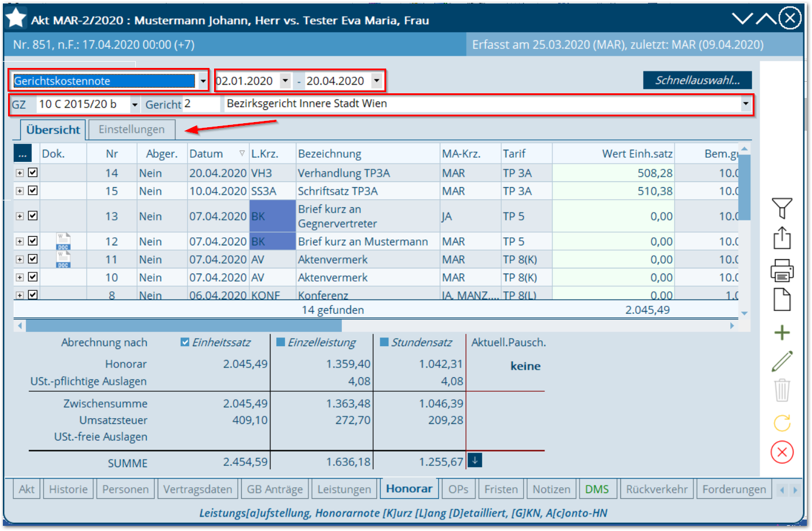
Task: Click value 508,28 in Wert Einh.satz
Action: pyautogui.click(x=655, y=173)
